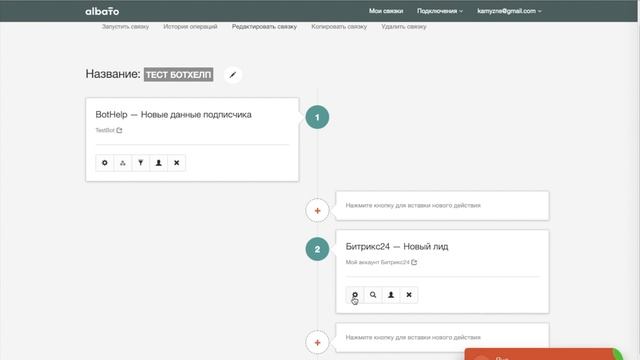The image size is (640, 360).
Task: Add new action above the Битрикс24 step
Action: (x=317, y=211)
